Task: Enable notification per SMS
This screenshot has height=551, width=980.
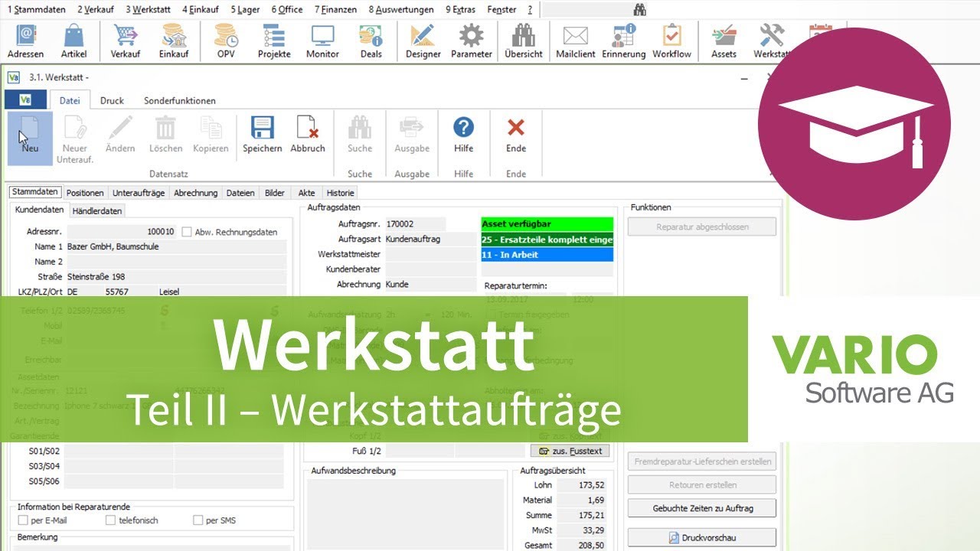Action: [x=198, y=520]
